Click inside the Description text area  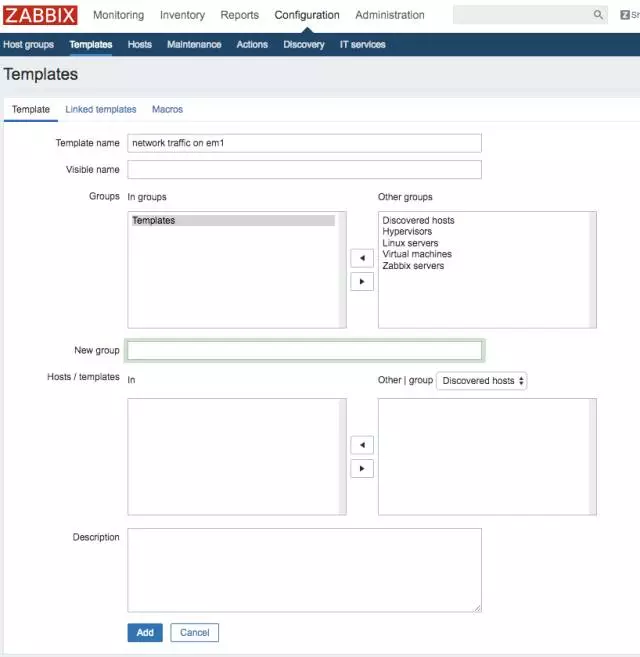(x=304, y=569)
